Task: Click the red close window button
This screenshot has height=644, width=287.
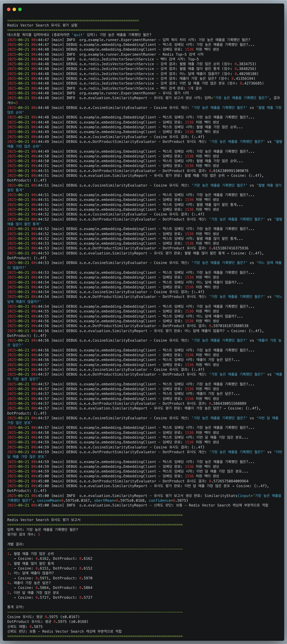Action: [9, 9]
